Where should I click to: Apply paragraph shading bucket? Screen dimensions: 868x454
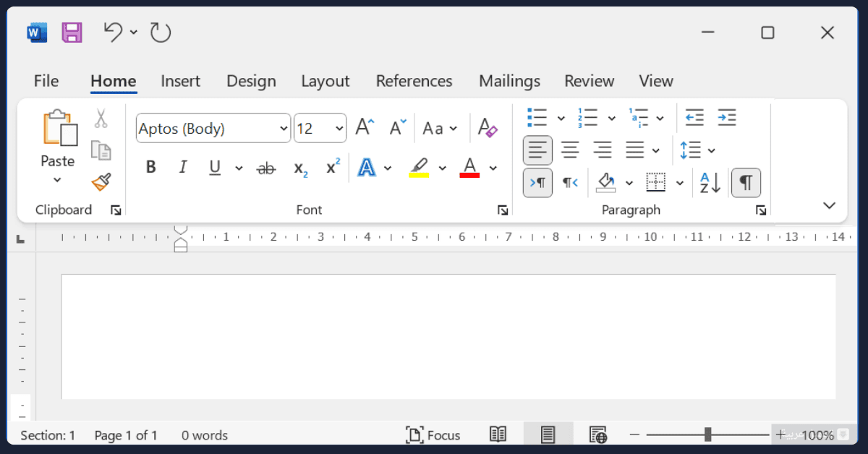(605, 182)
